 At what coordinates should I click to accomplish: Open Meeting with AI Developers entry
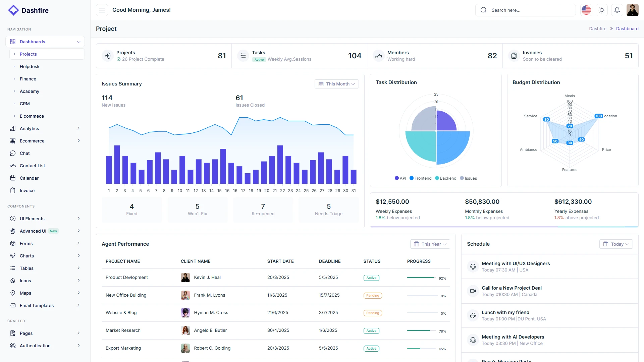[x=550, y=340]
